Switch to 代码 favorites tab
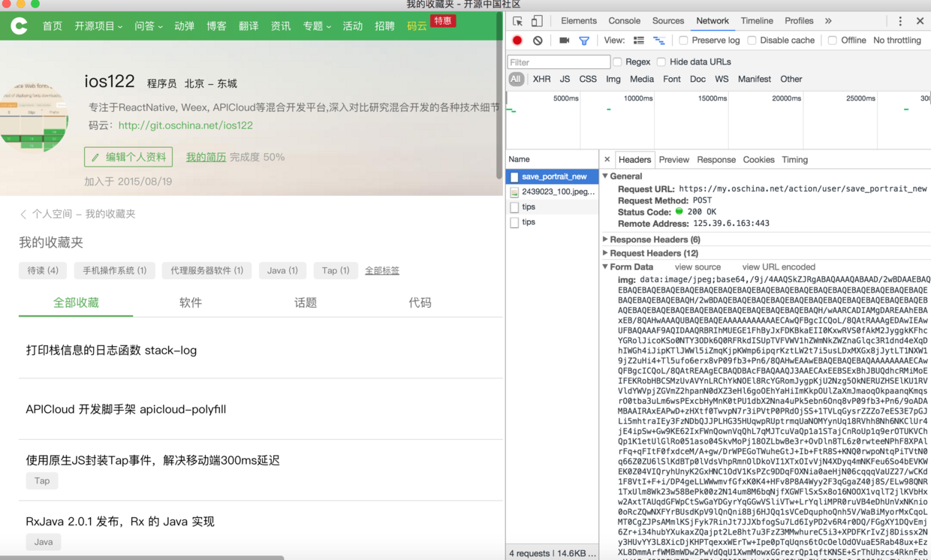Screen dimensions: 931x560 click(x=420, y=303)
